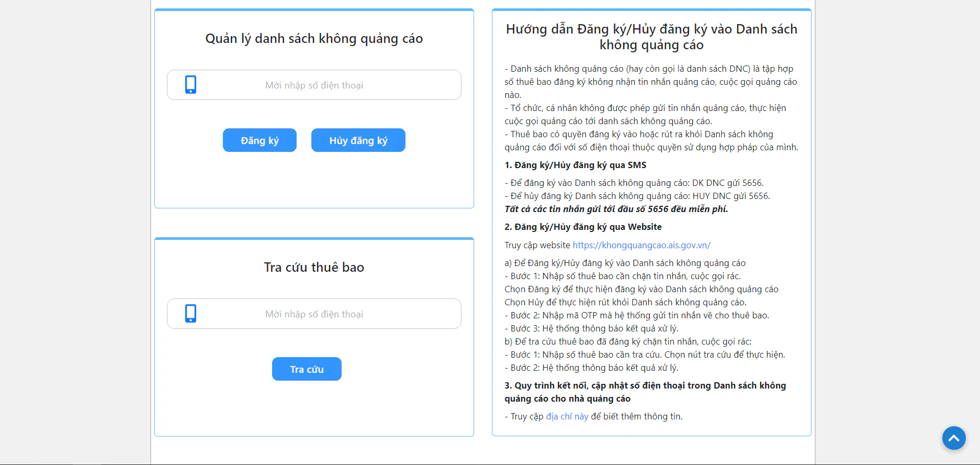The image size is (980, 465).
Task: Click the Đăng ký button
Action: pyautogui.click(x=260, y=140)
